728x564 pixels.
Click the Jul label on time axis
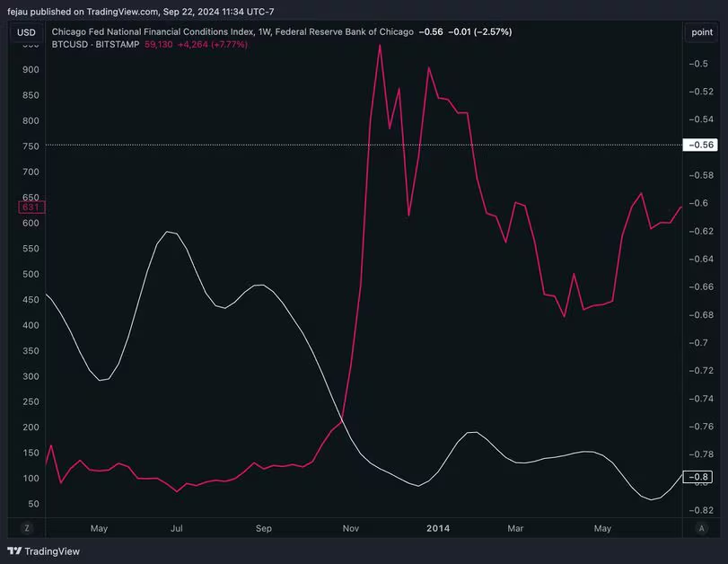pyautogui.click(x=177, y=528)
